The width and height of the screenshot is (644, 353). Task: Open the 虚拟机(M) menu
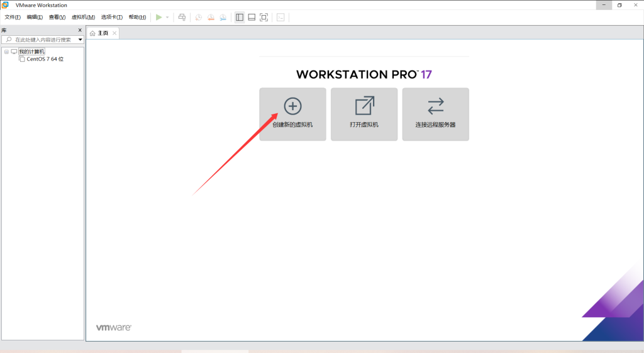(x=83, y=17)
